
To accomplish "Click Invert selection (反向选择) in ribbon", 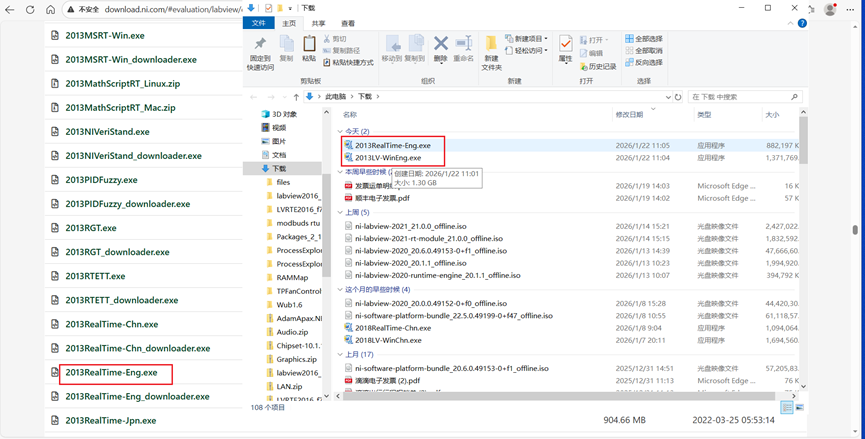I will (x=644, y=63).
